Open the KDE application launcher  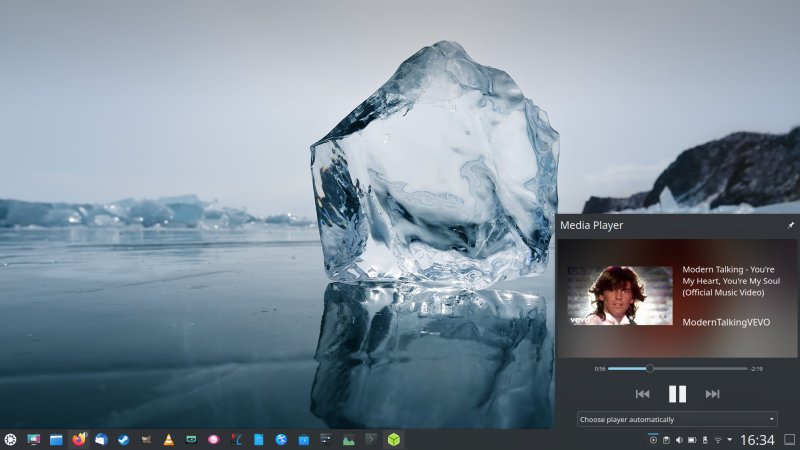(10, 439)
